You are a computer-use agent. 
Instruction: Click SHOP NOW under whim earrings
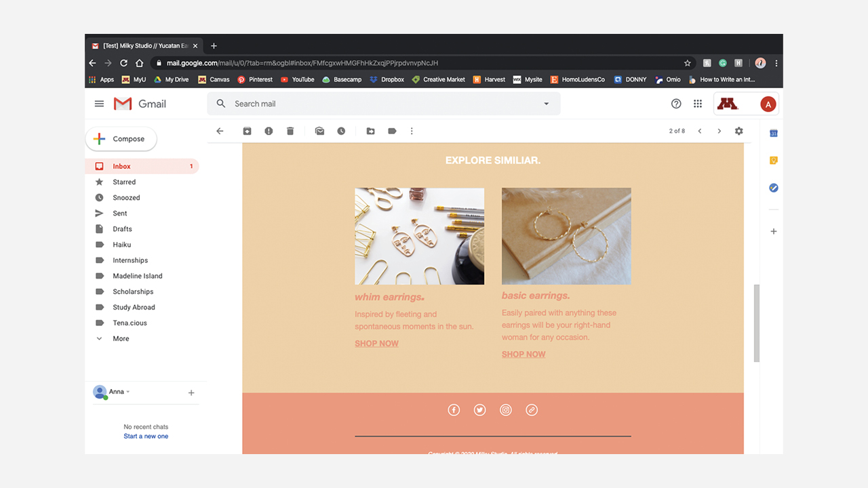(376, 344)
